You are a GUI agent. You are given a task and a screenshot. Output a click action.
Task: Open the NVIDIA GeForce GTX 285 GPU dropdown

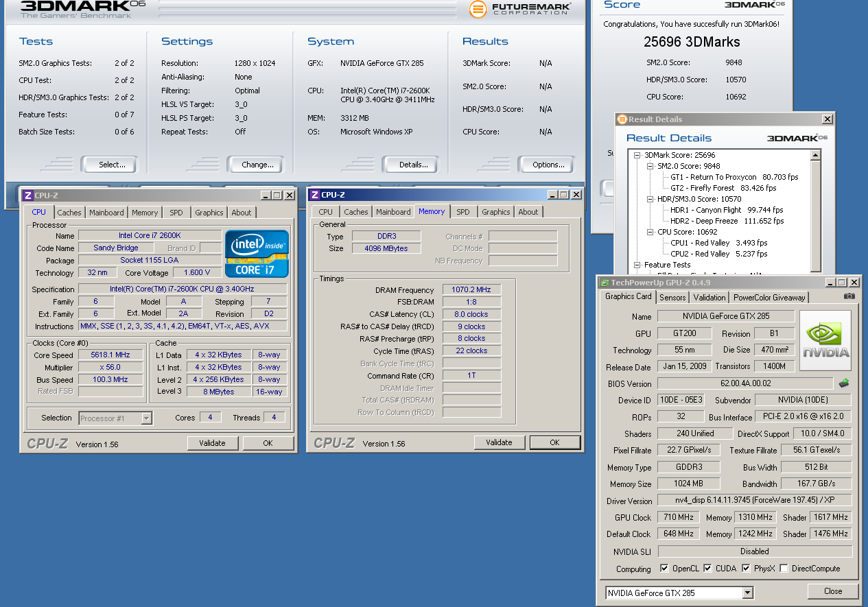(x=748, y=593)
